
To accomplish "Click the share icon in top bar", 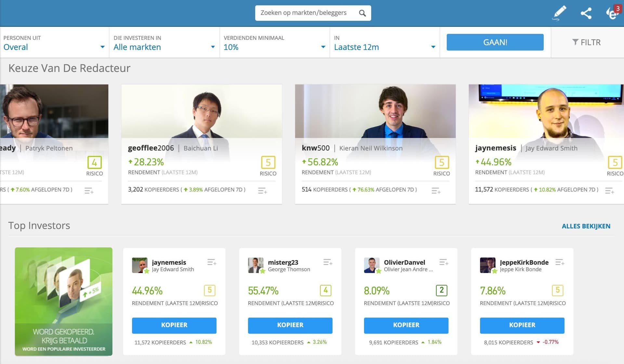I will pos(586,13).
